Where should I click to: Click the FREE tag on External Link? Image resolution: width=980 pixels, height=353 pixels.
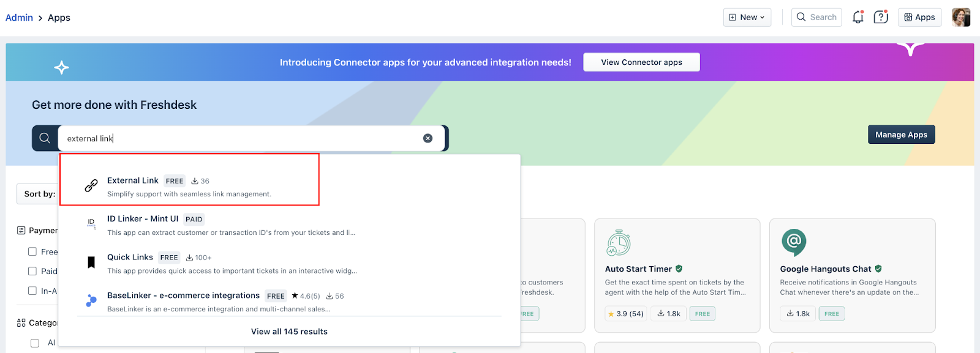(x=175, y=181)
